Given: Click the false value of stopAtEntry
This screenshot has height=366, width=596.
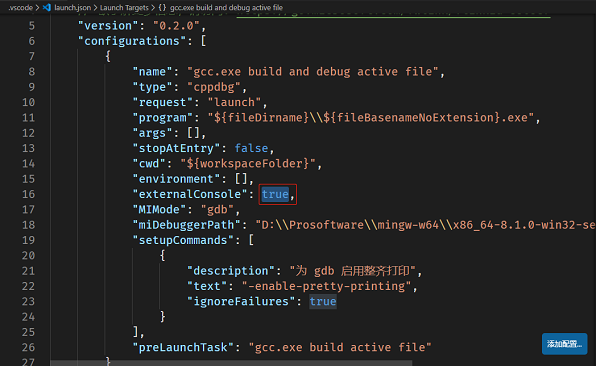Looking at the screenshot, I should pyautogui.click(x=251, y=148).
